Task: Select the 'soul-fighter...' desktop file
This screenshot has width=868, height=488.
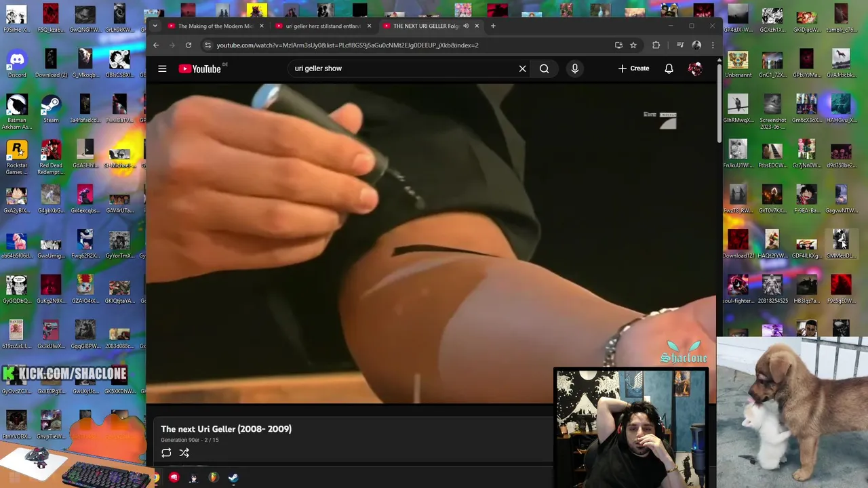Action: coord(738,290)
